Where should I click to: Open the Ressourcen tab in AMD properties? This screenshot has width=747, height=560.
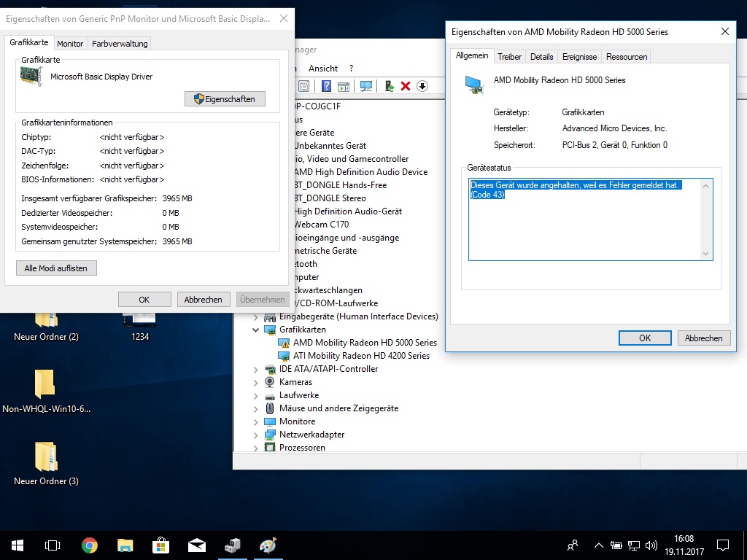click(x=627, y=57)
